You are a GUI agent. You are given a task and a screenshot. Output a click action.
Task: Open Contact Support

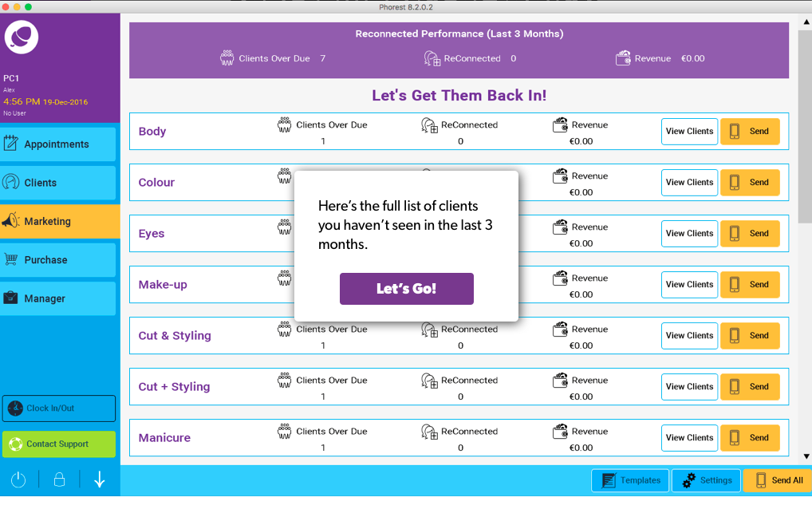pyautogui.click(x=58, y=444)
